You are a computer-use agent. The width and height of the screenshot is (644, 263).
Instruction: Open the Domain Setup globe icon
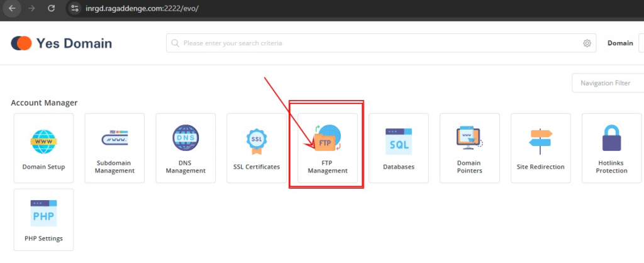[x=43, y=142]
